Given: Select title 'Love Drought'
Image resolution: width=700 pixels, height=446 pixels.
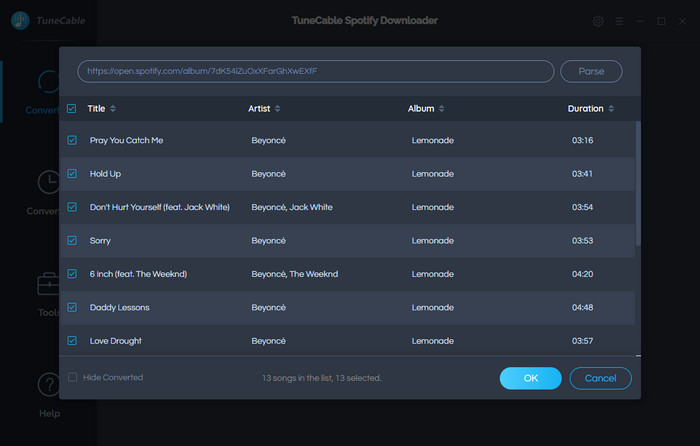Looking at the screenshot, I should coord(116,341).
